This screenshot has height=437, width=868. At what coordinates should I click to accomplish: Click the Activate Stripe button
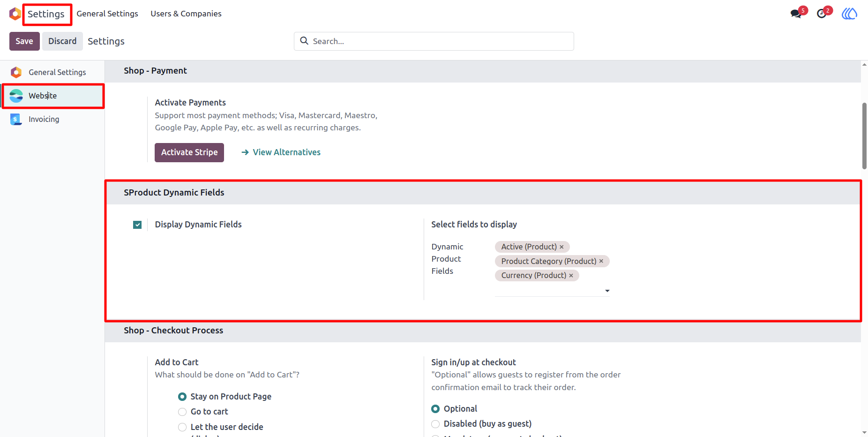click(x=189, y=152)
